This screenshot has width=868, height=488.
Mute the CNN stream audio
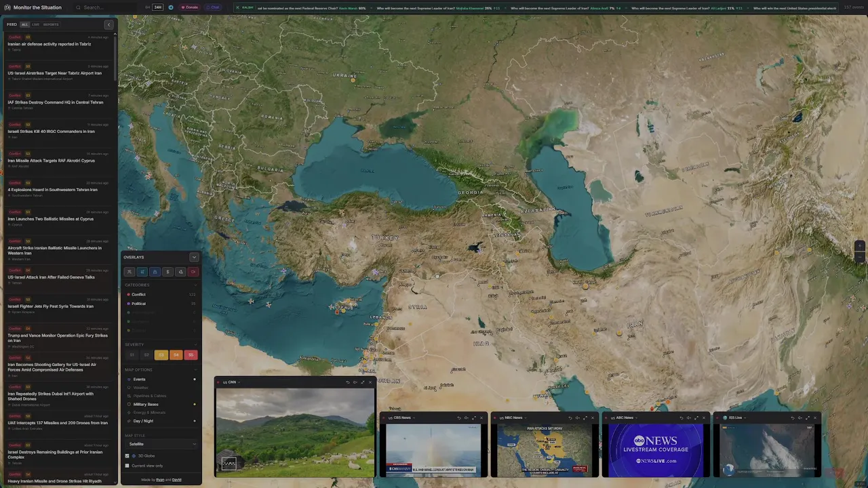click(x=355, y=382)
